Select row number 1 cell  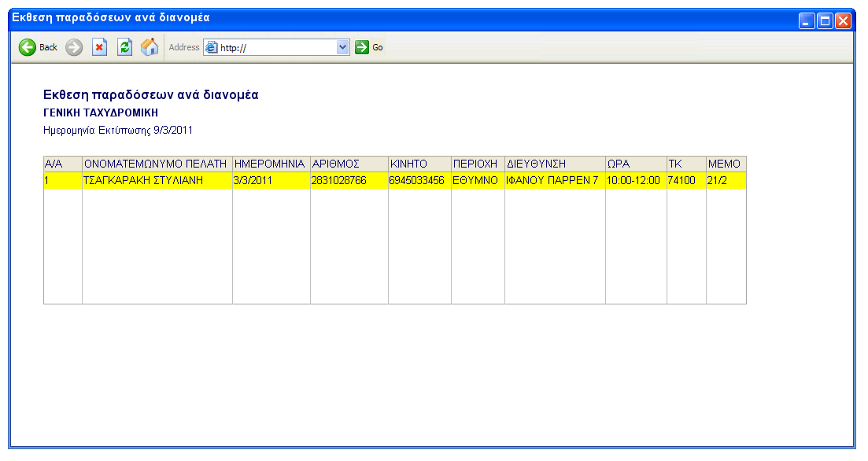pos(63,180)
